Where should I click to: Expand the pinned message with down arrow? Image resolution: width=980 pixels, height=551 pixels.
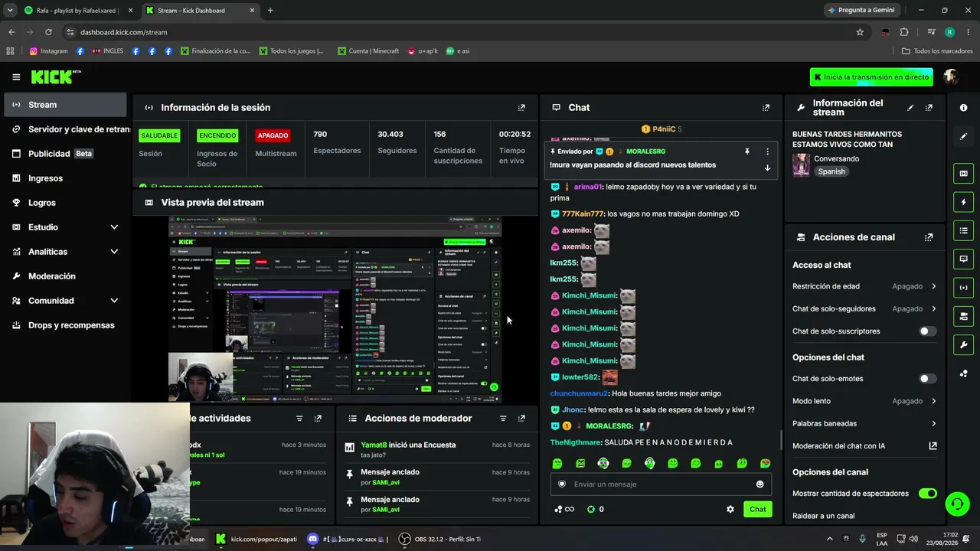pos(767,168)
